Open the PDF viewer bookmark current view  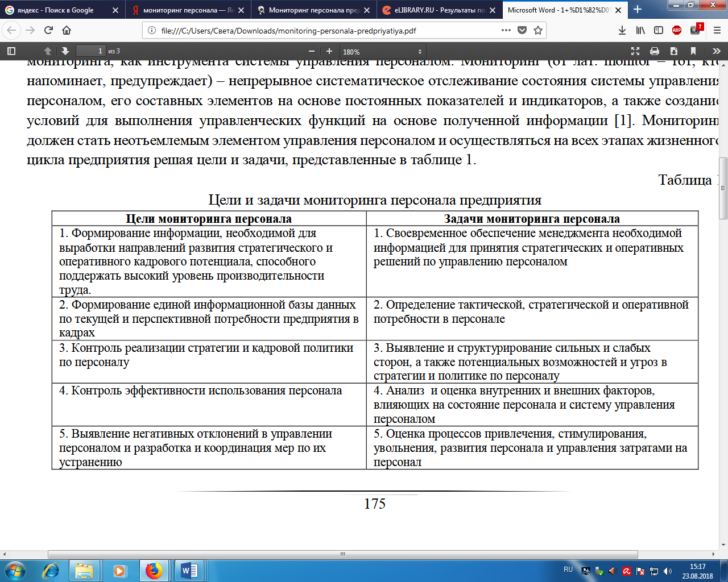pyautogui.click(x=693, y=51)
